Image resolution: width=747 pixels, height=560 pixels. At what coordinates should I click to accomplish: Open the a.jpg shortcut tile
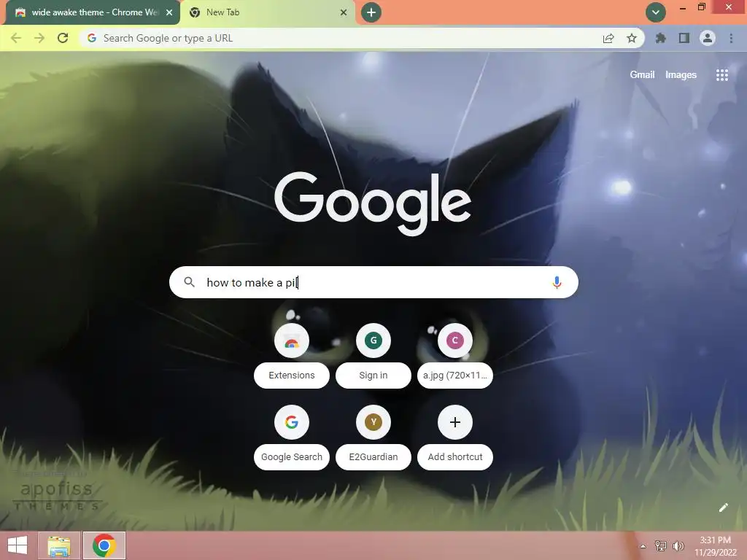455,341
